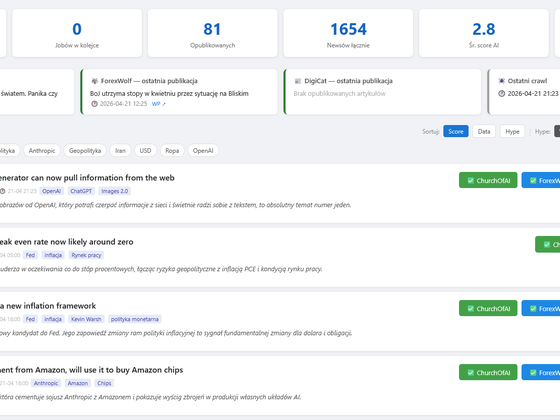Open article 'will use it to buy Amazon chips'

[91, 370]
